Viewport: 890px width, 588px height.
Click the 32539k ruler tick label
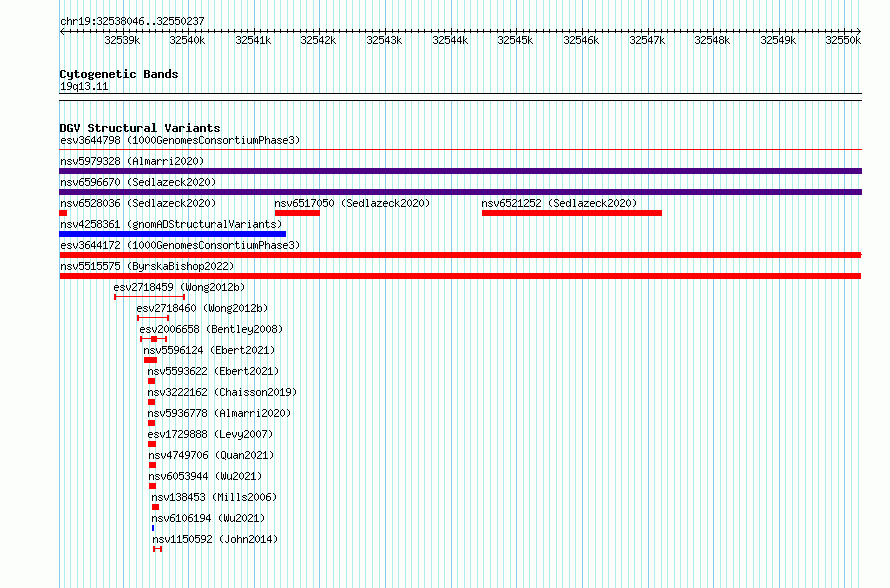click(123, 40)
